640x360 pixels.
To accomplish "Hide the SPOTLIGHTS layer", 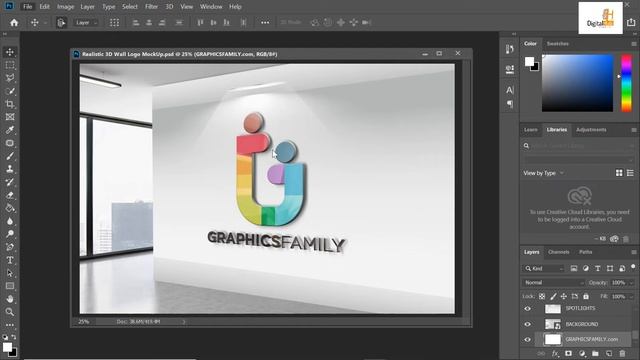I will (527, 309).
